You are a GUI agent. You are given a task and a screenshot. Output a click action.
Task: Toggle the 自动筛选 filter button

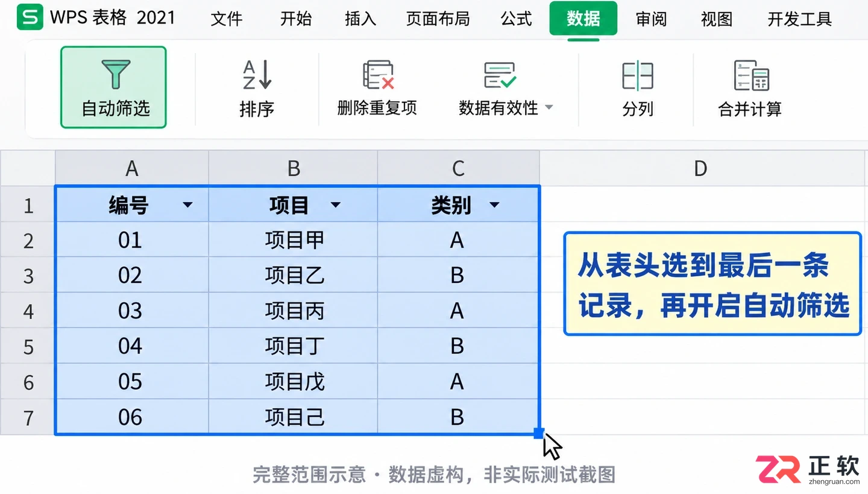click(x=113, y=87)
